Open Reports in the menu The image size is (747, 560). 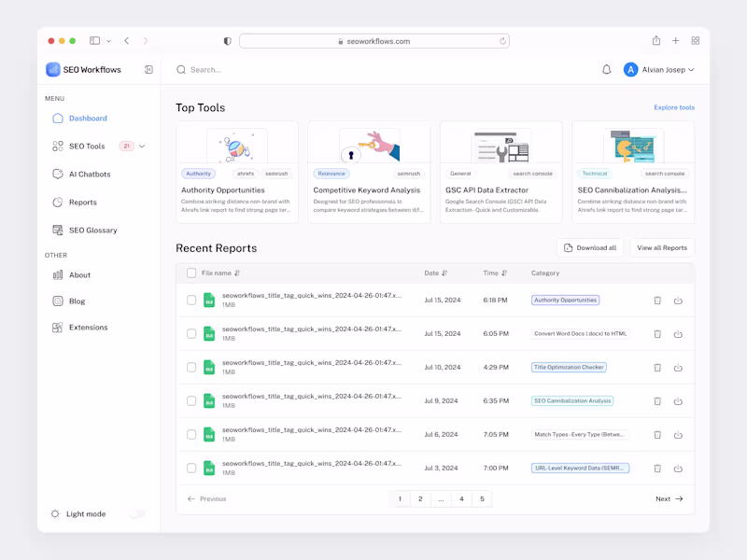point(75,203)
